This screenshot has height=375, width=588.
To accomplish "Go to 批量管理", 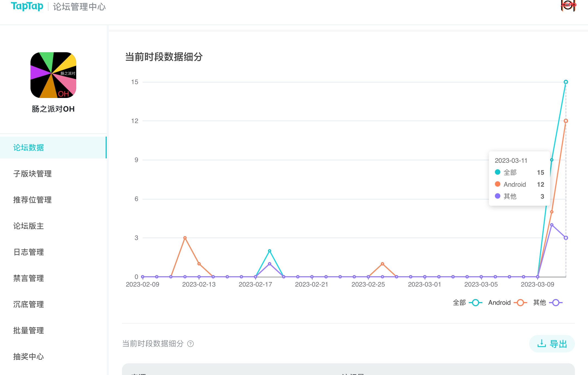I will coord(29,330).
